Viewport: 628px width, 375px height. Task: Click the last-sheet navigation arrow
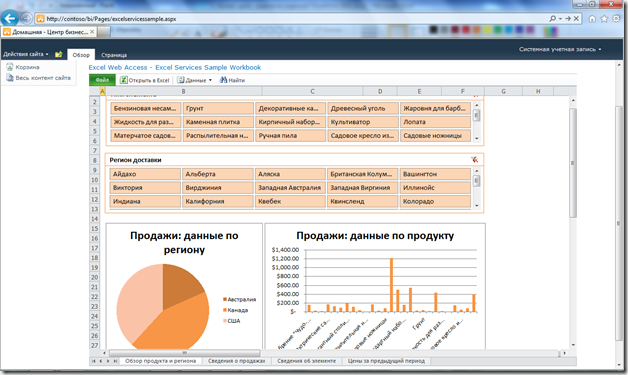[115, 361]
